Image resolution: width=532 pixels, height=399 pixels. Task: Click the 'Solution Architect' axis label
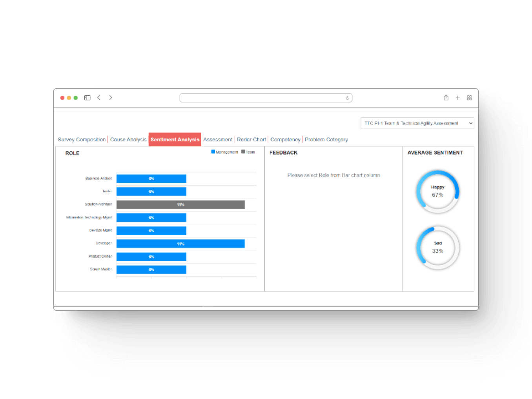(98, 204)
